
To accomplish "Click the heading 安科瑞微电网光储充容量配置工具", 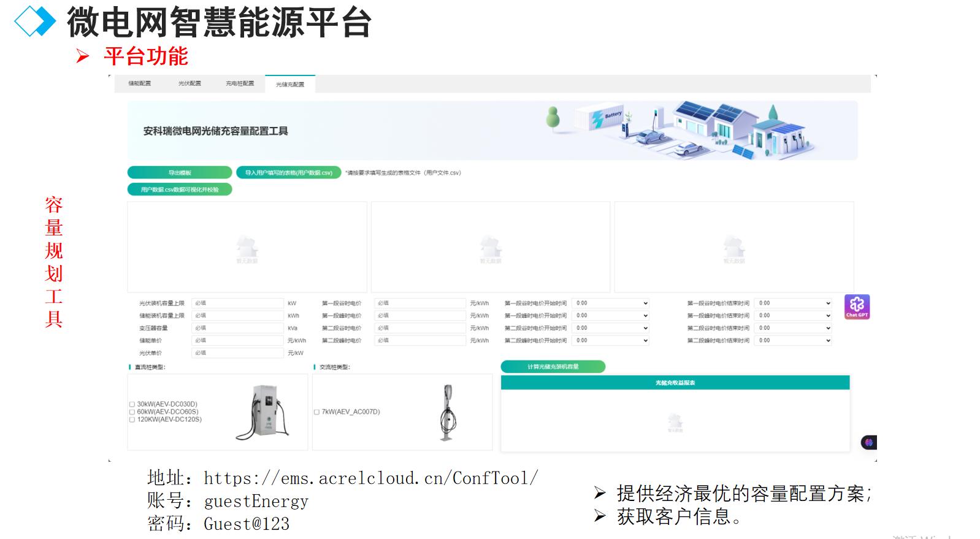I will pos(216,131).
